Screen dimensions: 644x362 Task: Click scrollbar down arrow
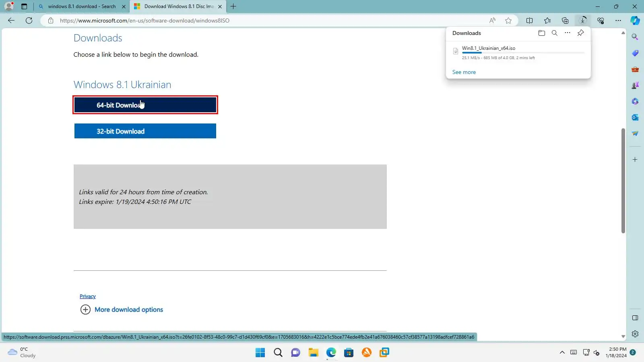click(623, 336)
